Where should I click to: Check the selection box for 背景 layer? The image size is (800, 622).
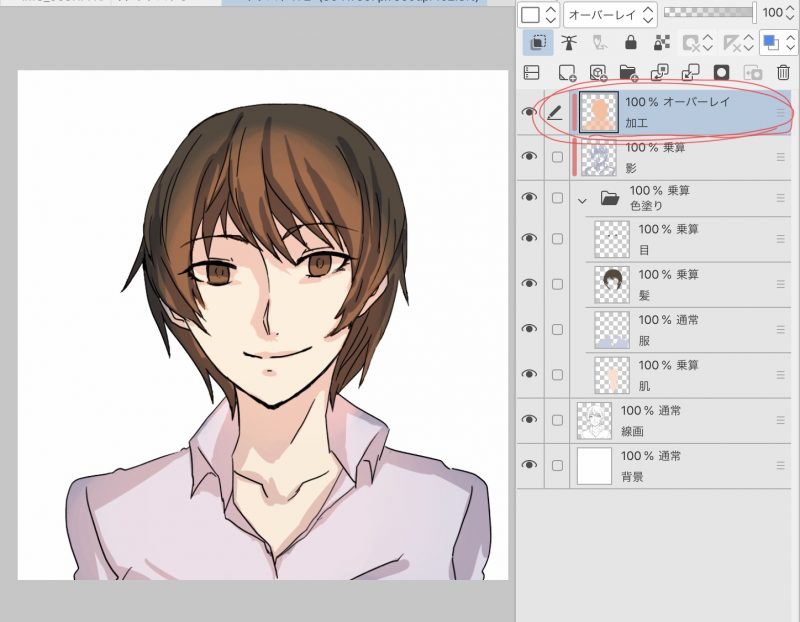tap(557, 465)
